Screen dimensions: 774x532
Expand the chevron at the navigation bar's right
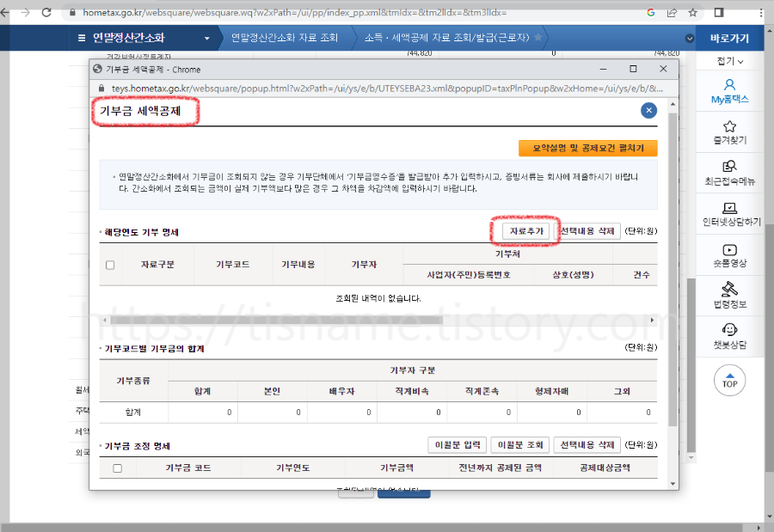click(690, 38)
